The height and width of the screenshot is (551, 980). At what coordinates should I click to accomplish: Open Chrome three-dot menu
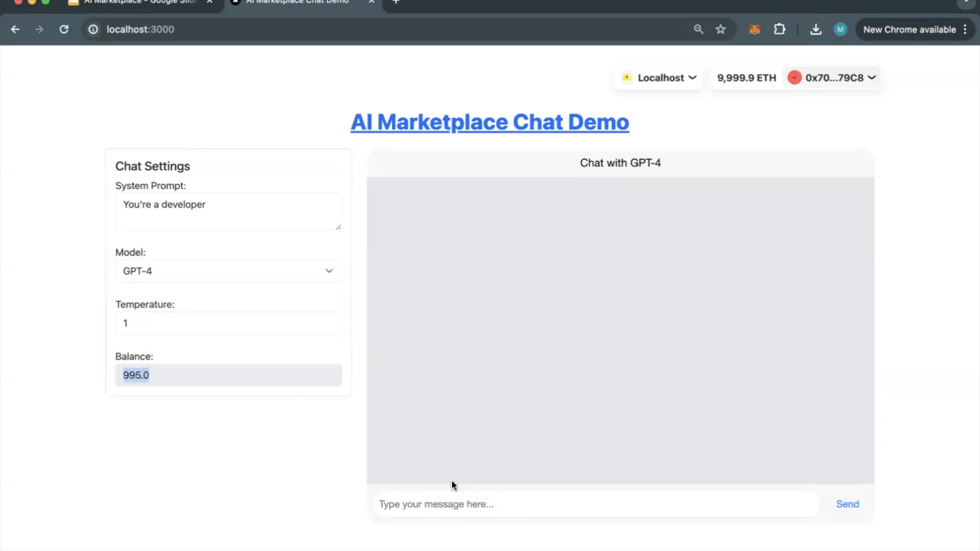tap(965, 29)
